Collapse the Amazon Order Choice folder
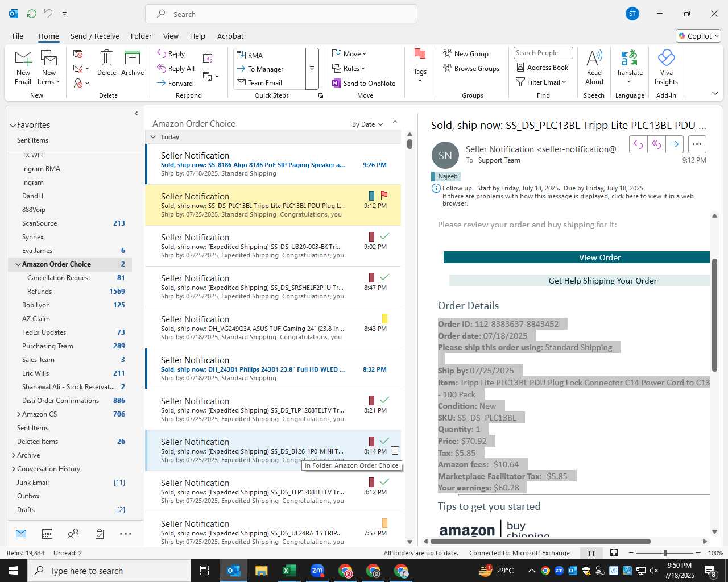 (18, 264)
